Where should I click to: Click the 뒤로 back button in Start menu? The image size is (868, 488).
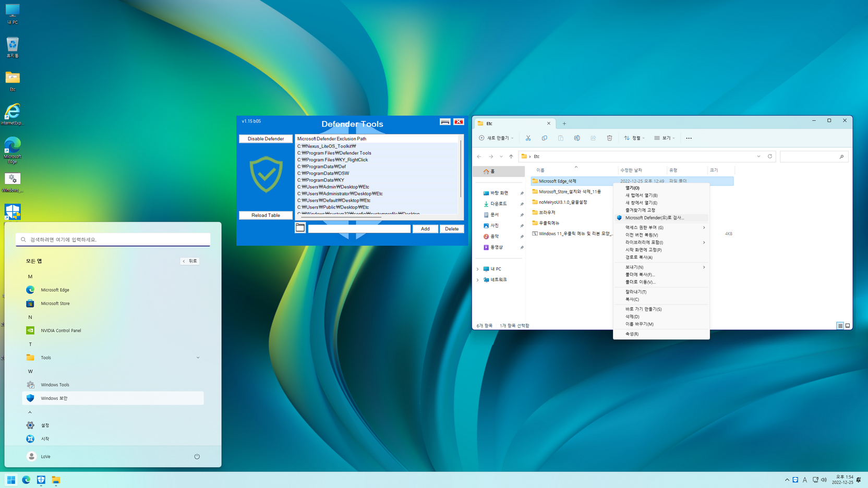click(x=190, y=261)
